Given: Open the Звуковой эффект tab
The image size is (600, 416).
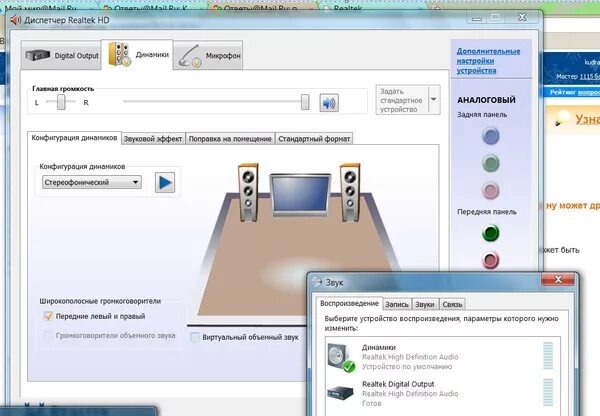Looking at the screenshot, I should 153,139.
